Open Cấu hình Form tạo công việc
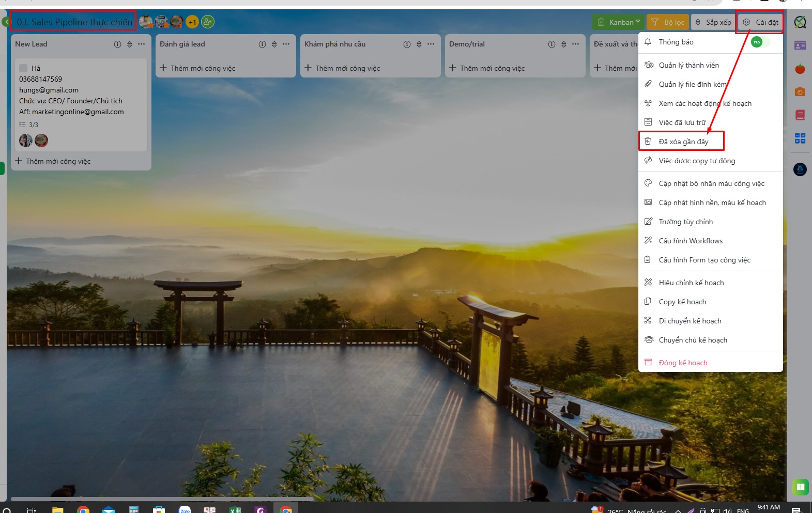Image resolution: width=812 pixels, height=513 pixels. pyautogui.click(x=711, y=260)
